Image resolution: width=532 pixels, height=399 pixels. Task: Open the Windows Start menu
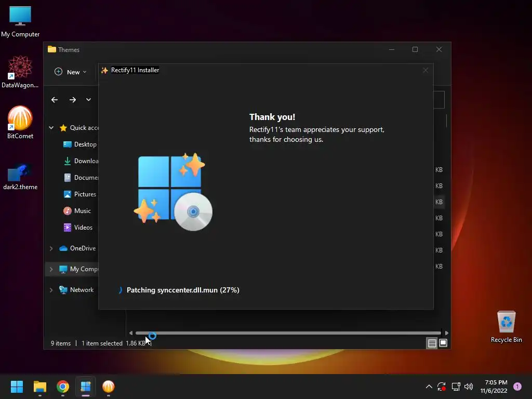(x=17, y=387)
